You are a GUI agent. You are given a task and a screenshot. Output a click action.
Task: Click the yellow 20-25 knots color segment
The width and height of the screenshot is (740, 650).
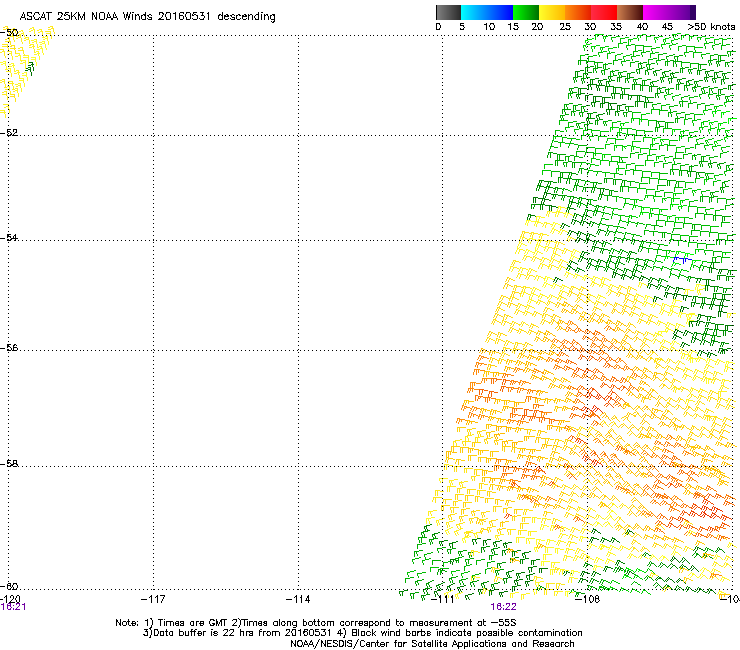coord(552,12)
